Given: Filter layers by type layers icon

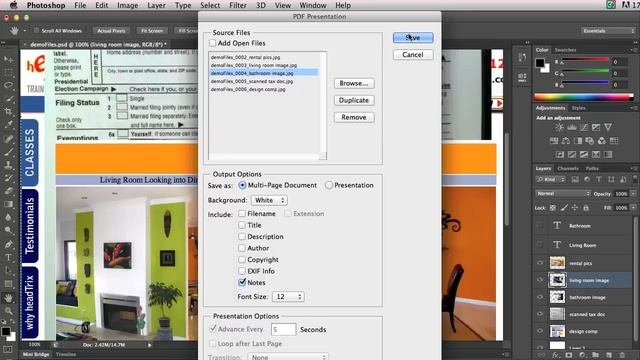Looking at the screenshot, I should (599, 179).
